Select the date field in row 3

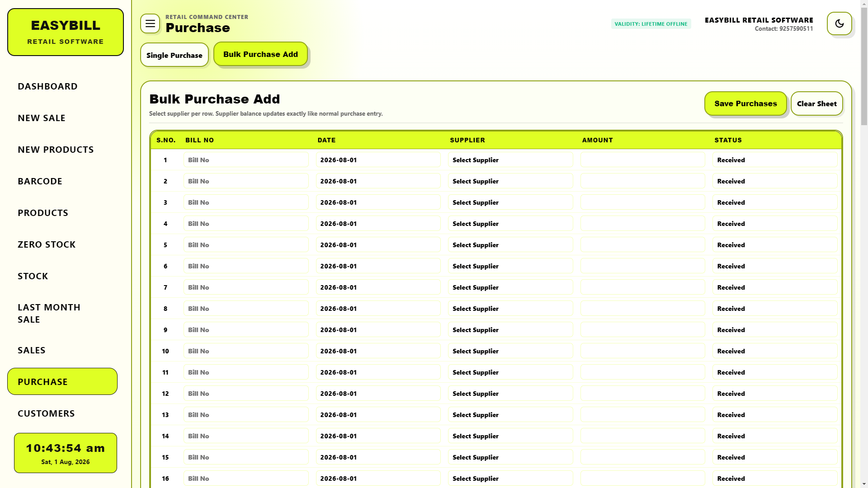378,202
